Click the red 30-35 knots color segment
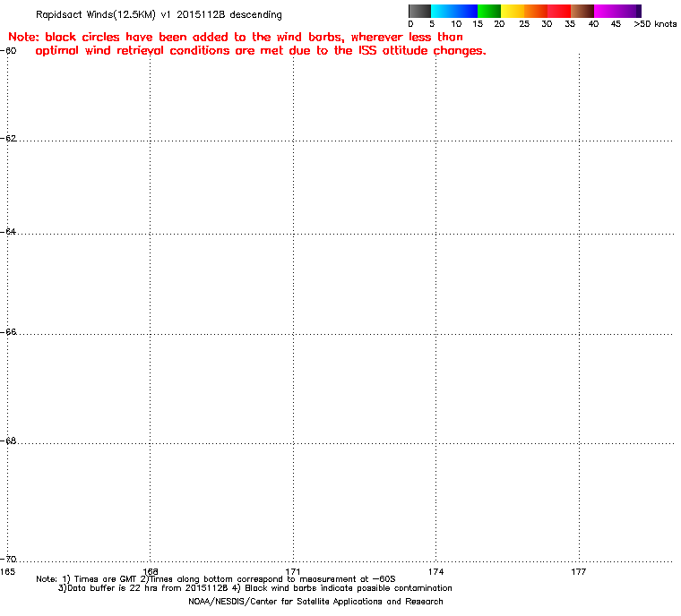681x616 pixels. click(559, 11)
